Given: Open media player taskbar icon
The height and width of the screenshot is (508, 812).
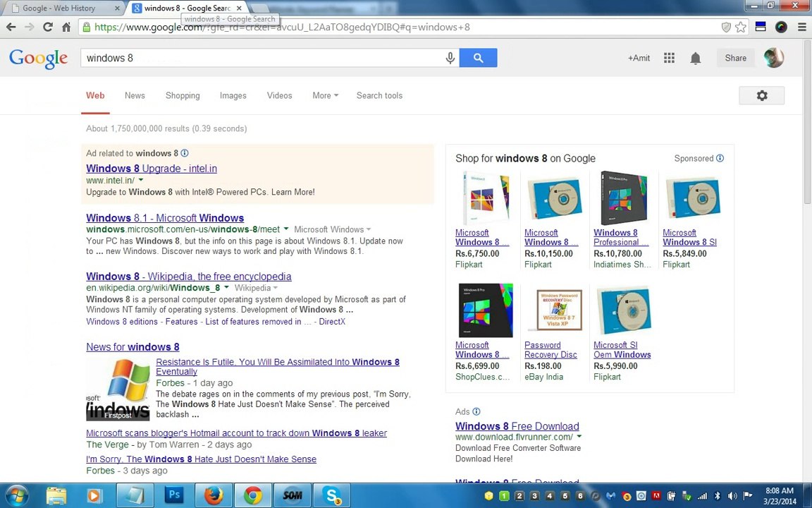Looking at the screenshot, I should click(x=94, y=495).
